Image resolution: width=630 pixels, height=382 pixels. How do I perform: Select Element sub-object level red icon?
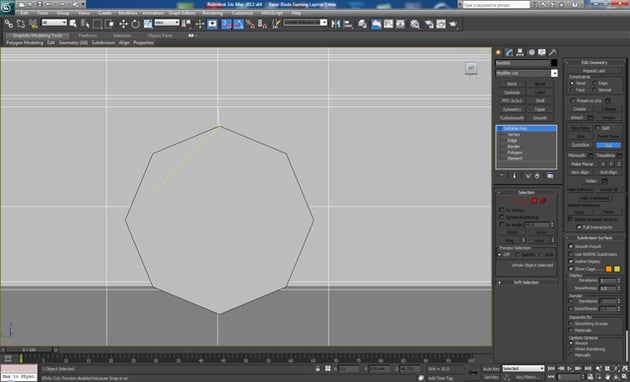coord(543,200)
